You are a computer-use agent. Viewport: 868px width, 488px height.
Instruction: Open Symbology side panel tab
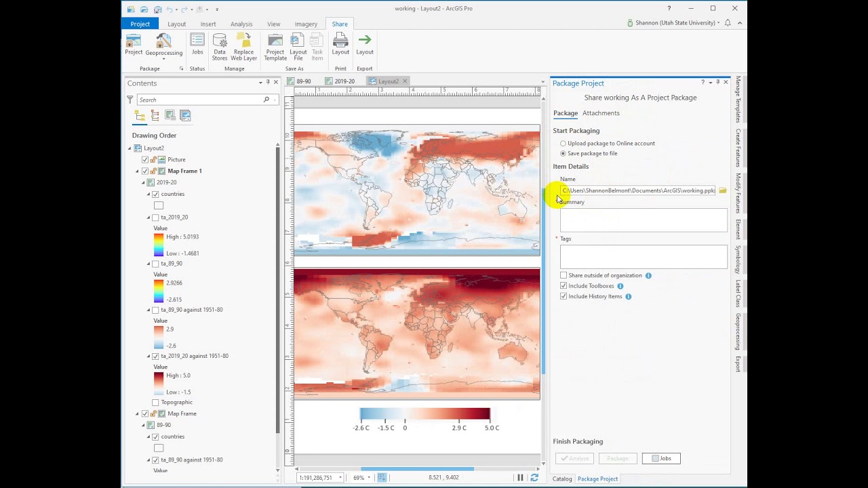pos(738,260)
